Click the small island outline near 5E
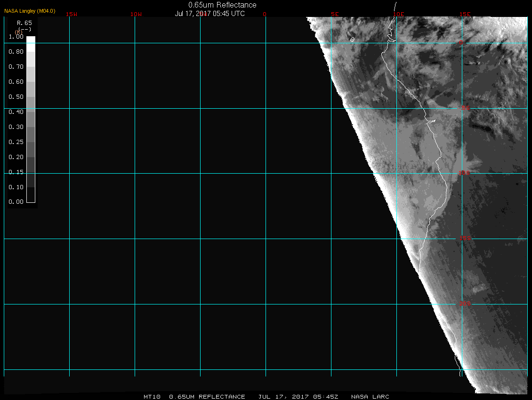The image size is (532, 400). point(353,40)
